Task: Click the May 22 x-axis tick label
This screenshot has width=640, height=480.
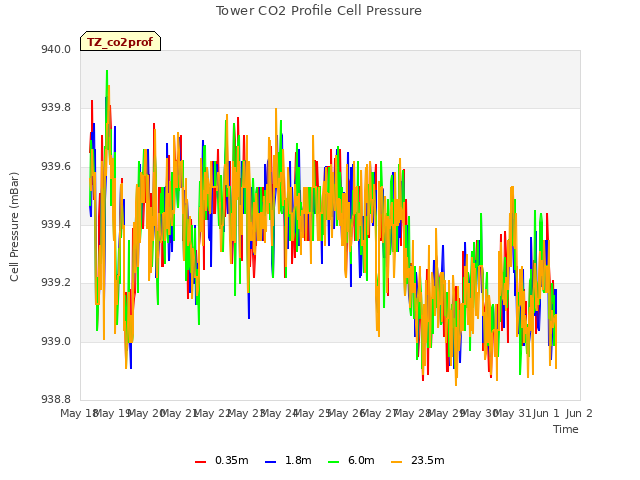Action: 213,413
